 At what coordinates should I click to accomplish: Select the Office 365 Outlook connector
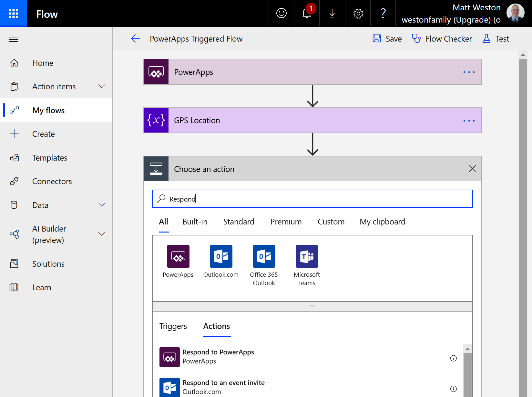coord(264,256)
